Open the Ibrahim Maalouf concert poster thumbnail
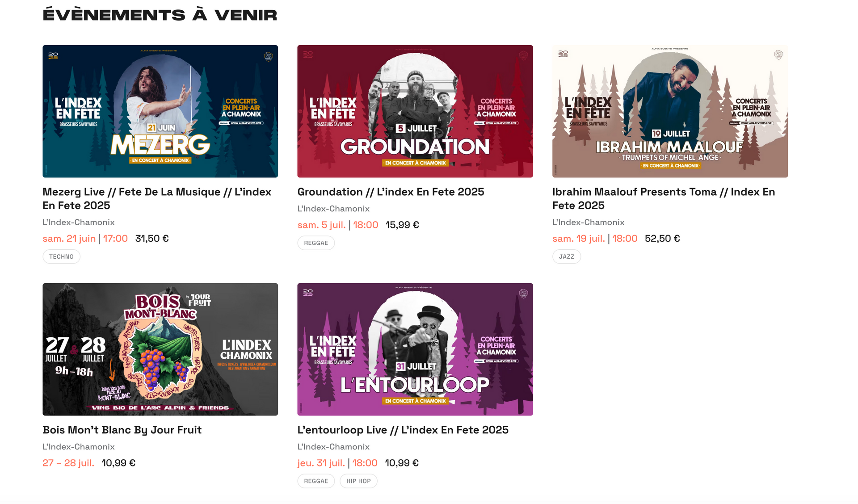Image resolution: width=858 pixels, height=504 pixels. (670, 111)
